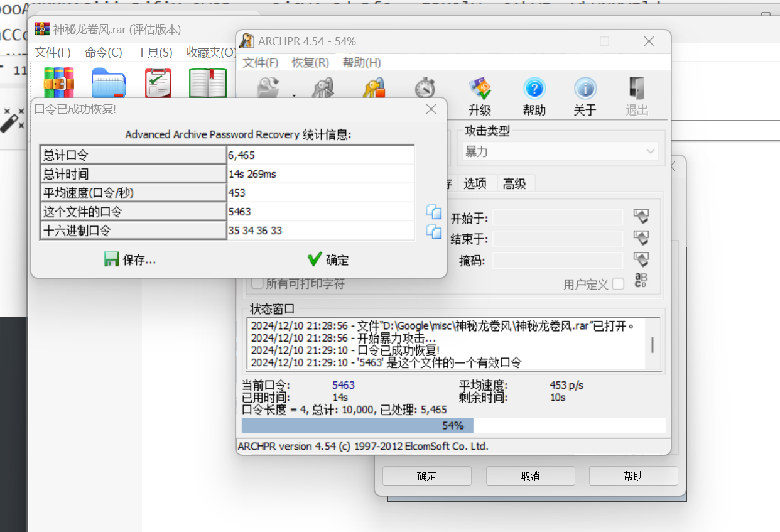Switch to the 选项 tab
This screenshot has height=532, width=780.
475,183
